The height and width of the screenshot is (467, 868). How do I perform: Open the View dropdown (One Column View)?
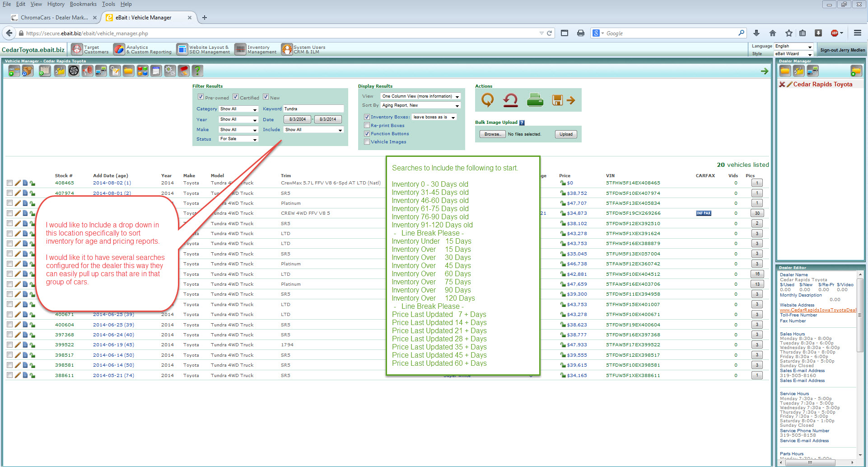pos(420,96)
